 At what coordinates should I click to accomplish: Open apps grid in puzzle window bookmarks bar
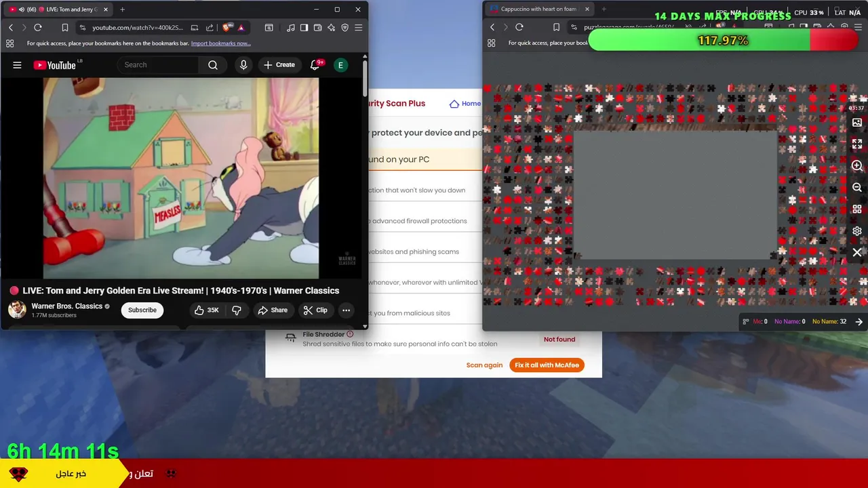click(x=491, y=43)
